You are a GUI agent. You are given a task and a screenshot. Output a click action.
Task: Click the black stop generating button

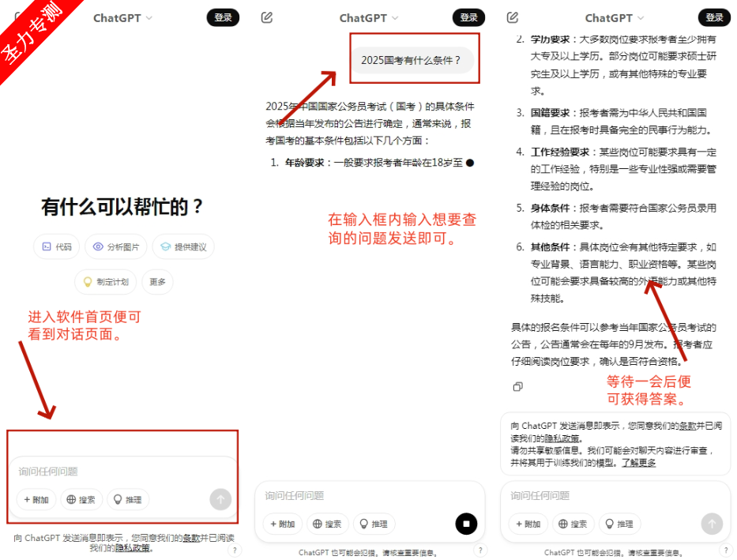pyautogui.click(x=466, y=524)
